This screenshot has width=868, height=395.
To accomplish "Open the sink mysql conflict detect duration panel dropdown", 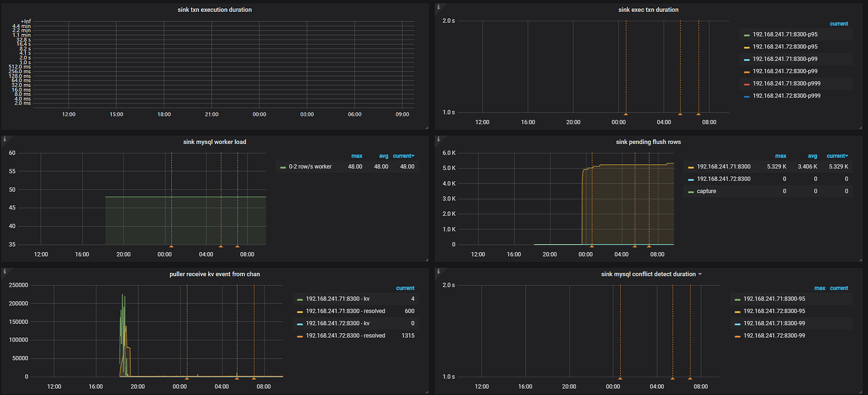I will click(700, 274).
